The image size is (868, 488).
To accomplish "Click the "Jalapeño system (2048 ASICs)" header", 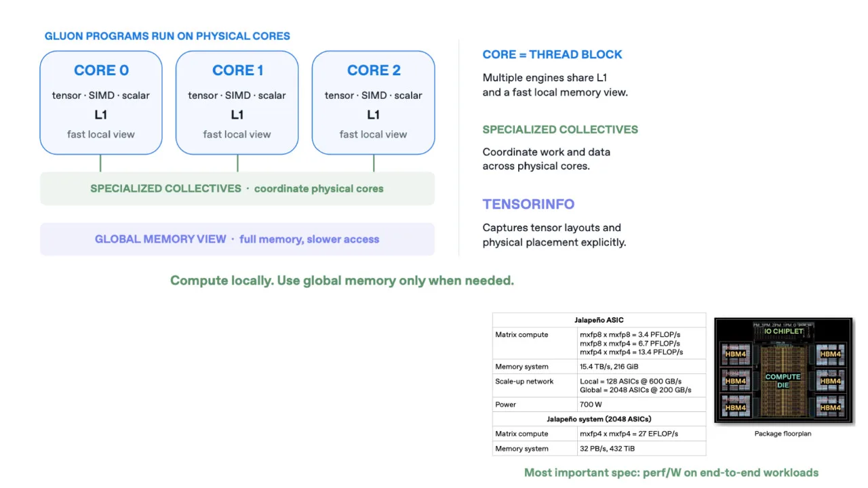I will pos(599,419).
